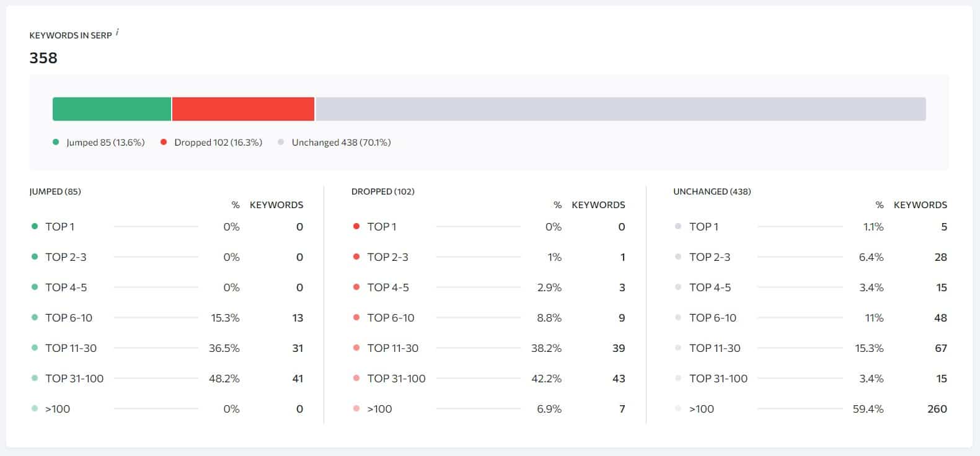Viewport: 980px width, 456px height.
Task: Click KEYWORDS header in Jumped column
Action: tap(276, 205)
